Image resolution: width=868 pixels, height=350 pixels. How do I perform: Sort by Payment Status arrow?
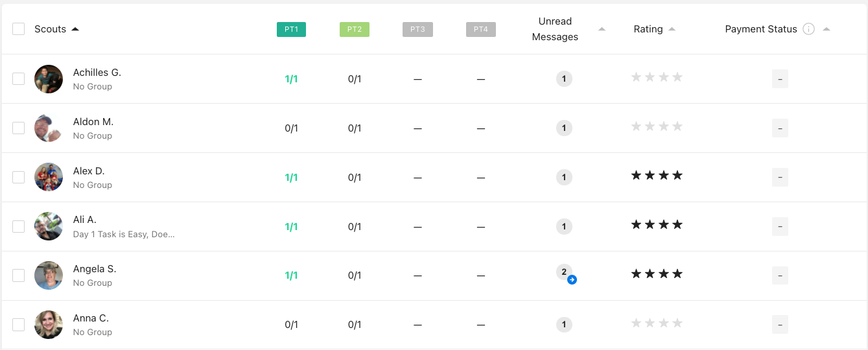pos(826,29)
